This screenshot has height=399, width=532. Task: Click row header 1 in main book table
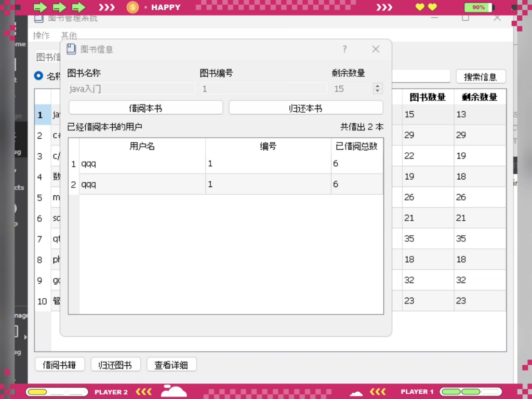point(43,115)
